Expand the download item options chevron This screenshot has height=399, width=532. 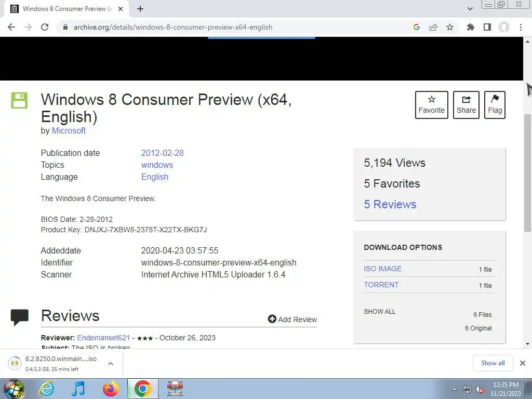click(111, 363)
